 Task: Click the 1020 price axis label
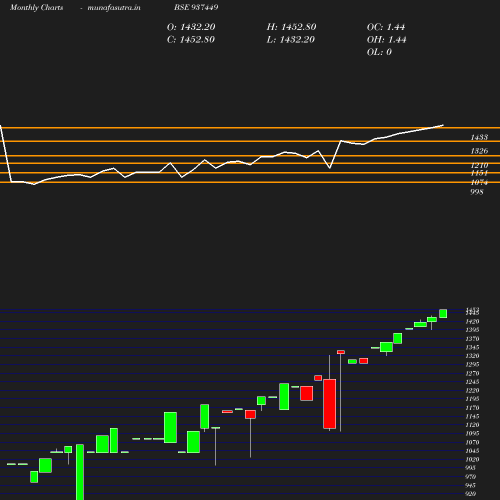(472, 460)
